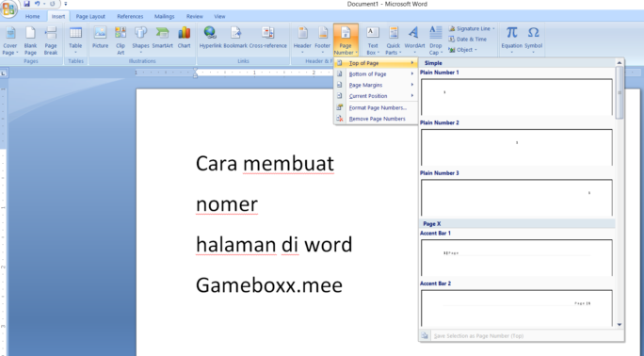Click the word "halaman" in document
The image size is (644, 356).
[235, 244]
